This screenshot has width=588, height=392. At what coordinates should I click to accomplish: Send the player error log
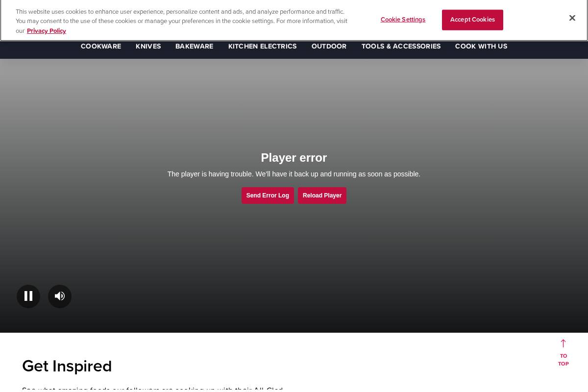268,196
